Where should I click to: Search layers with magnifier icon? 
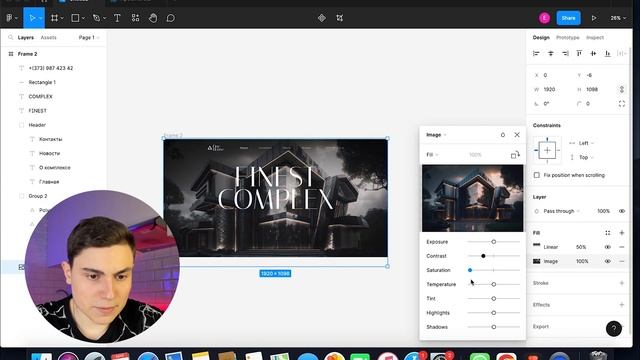pos(11,37)
